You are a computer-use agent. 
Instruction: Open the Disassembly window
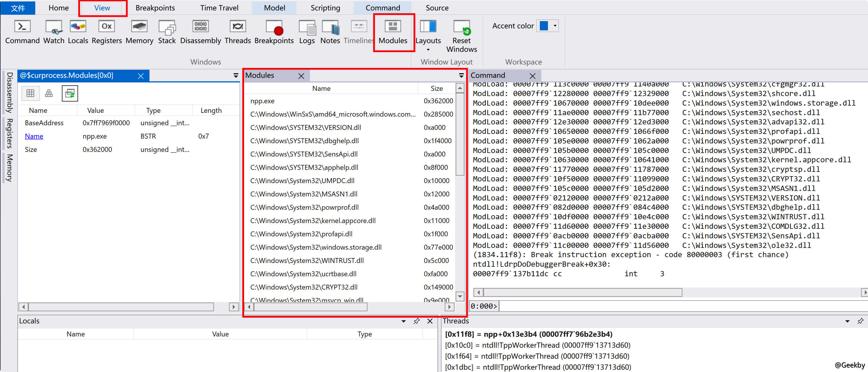200,32
